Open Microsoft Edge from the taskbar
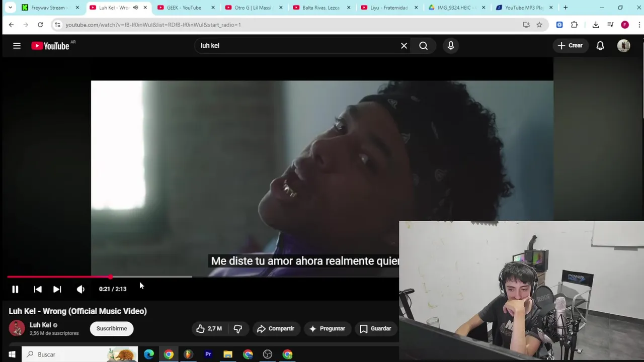 click(149, 354)
